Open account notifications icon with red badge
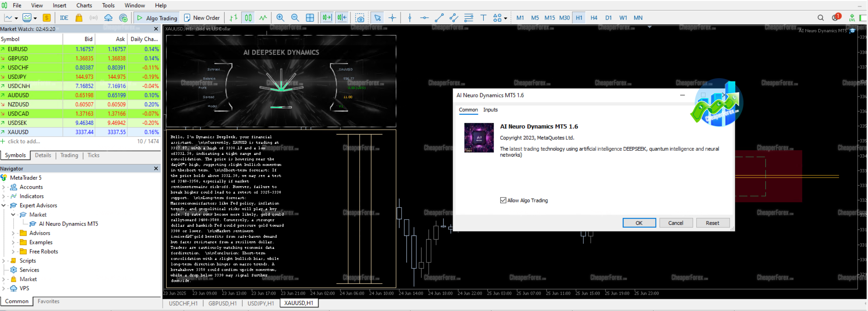The image size is (868, 311). pos(836,17)
